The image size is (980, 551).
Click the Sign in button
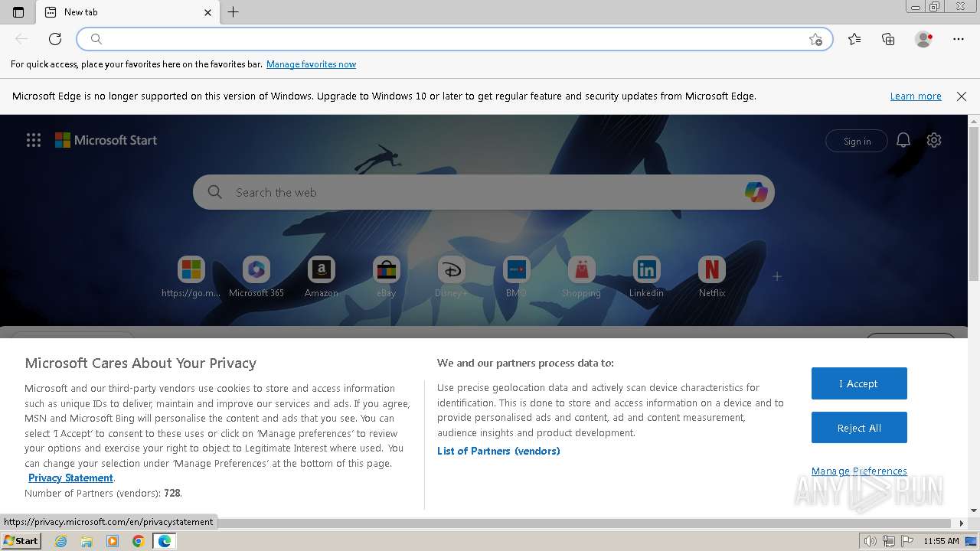857,141
